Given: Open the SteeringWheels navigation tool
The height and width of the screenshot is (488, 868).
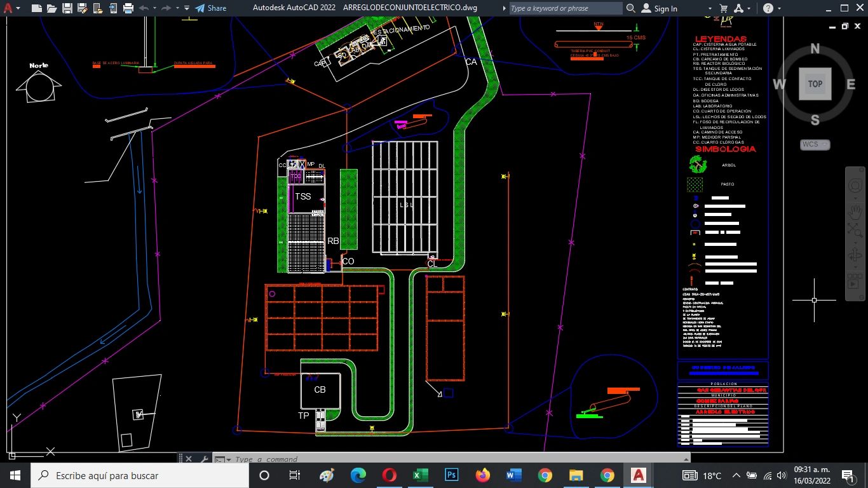Looking at the screenshot, I should [856, 187].
